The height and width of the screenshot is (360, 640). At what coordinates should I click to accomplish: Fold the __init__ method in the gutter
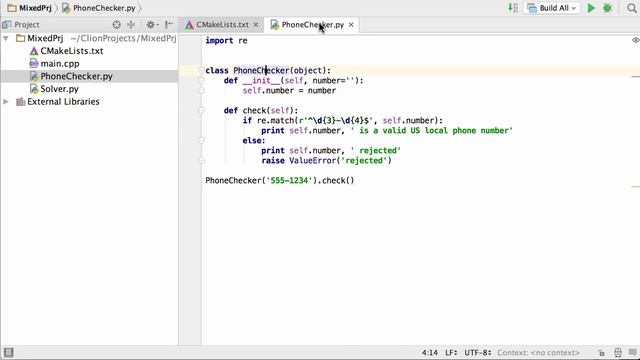click(x=201, y=80)
